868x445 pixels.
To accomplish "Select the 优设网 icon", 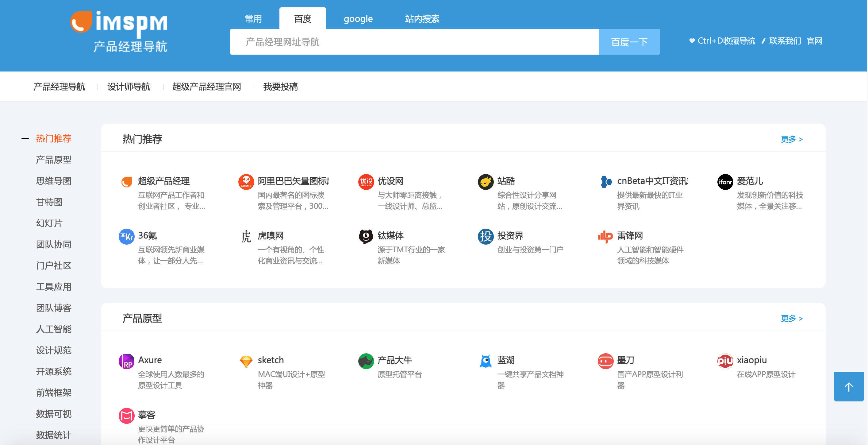I will [366, 181].
